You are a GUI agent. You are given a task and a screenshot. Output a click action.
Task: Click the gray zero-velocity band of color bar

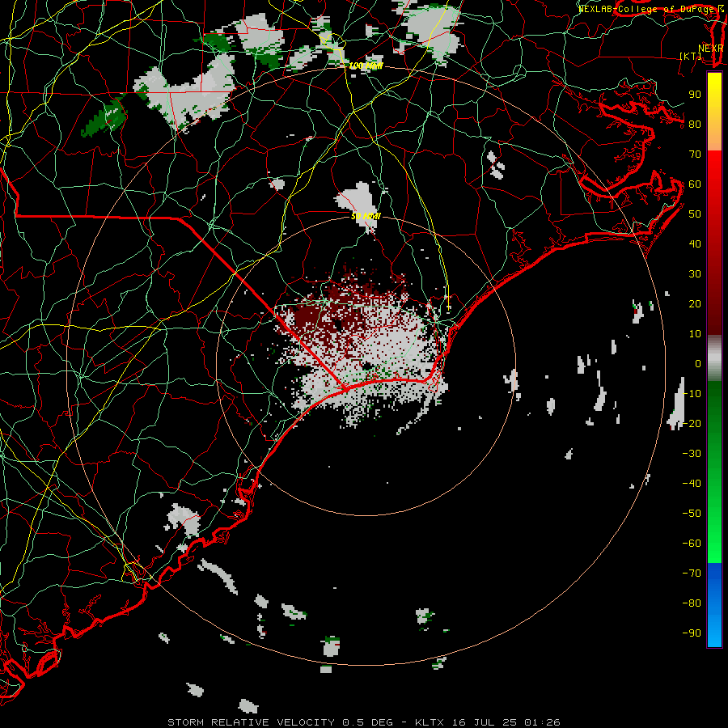click(x=714, y=358)
